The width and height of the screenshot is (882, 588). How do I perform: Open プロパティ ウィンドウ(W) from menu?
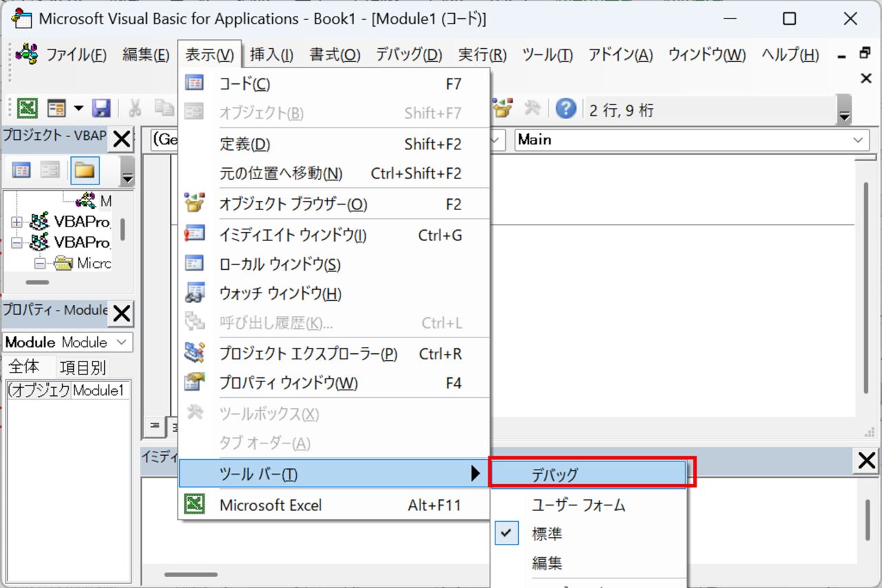pos(334,383)
